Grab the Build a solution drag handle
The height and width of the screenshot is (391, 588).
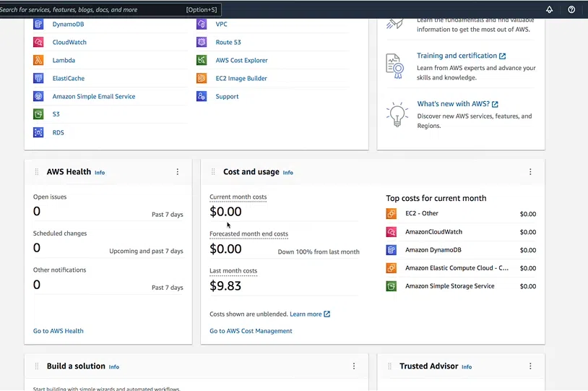point(36,366)
